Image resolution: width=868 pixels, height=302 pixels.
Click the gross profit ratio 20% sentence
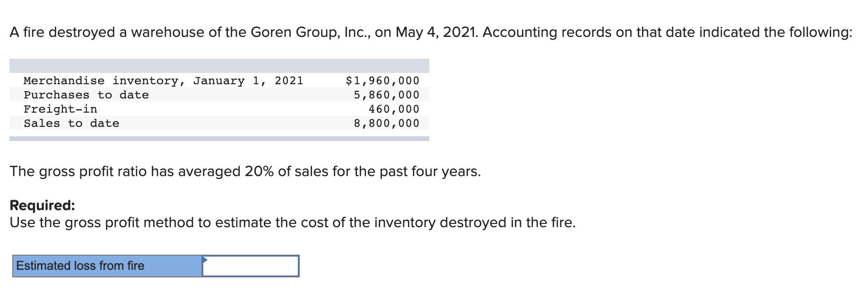[x=245, y=171]
